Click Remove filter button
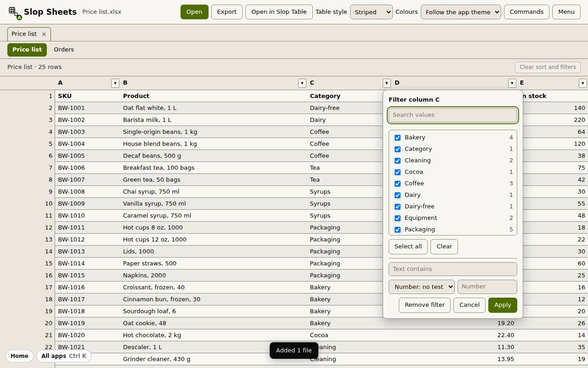 (x=424, y=305)
